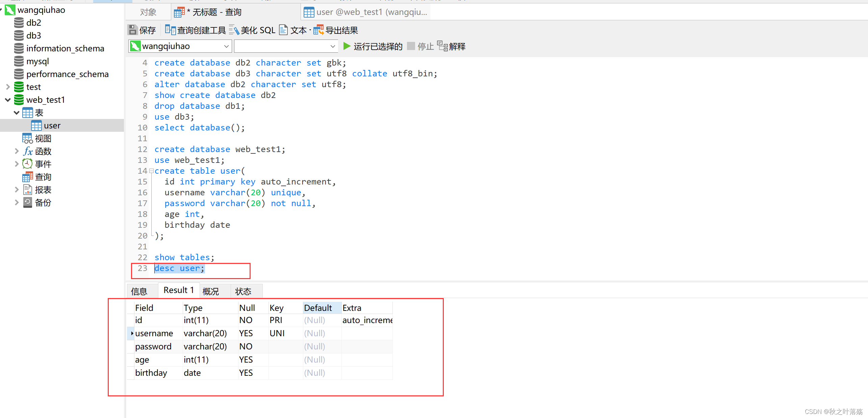Switch to the 对象 objects tab
This screenshot has width=868, height=418.
pyautogui.click(x=148, y=12)
